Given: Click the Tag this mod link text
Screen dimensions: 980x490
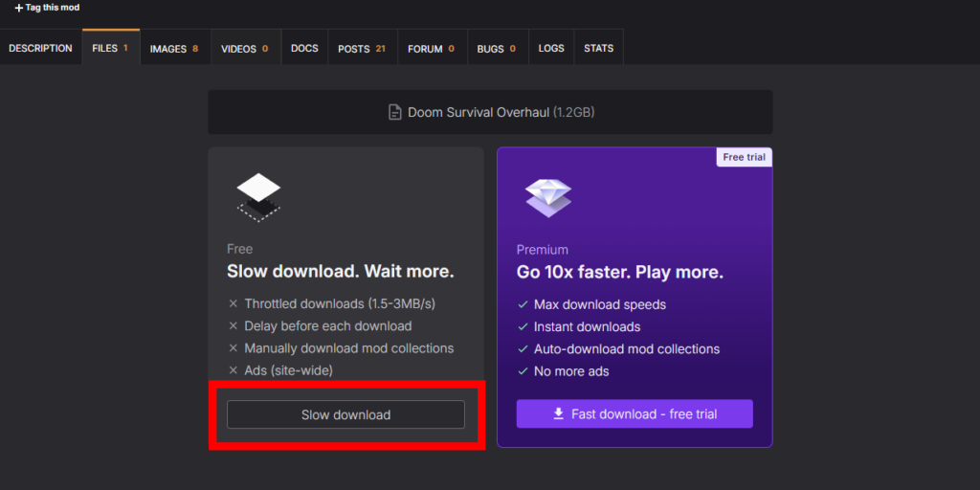Looking at the screenshot, I should coord(53,8).
